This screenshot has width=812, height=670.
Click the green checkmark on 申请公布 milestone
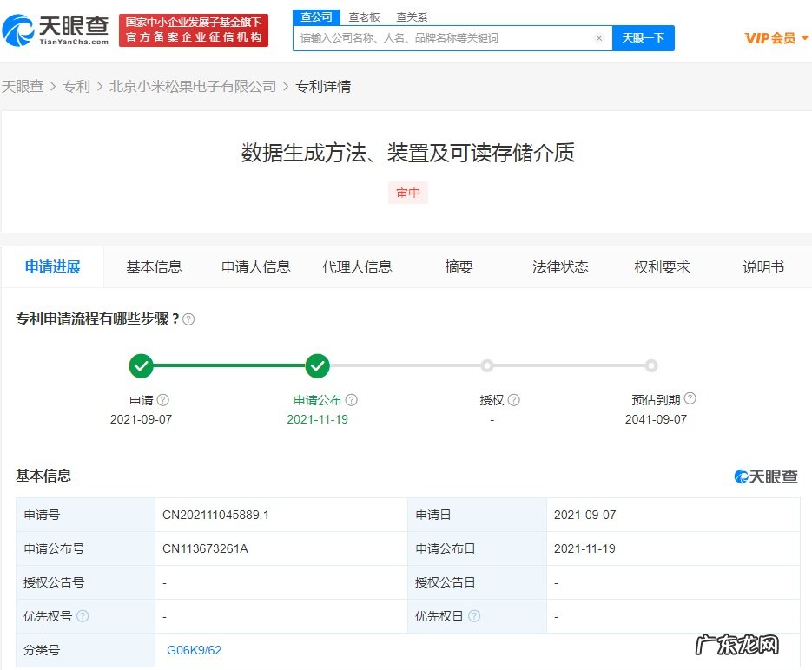point(317,365)
